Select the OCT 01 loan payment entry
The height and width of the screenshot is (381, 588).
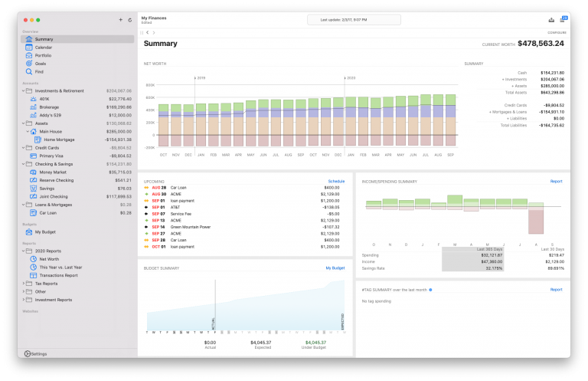pos(242,247)
